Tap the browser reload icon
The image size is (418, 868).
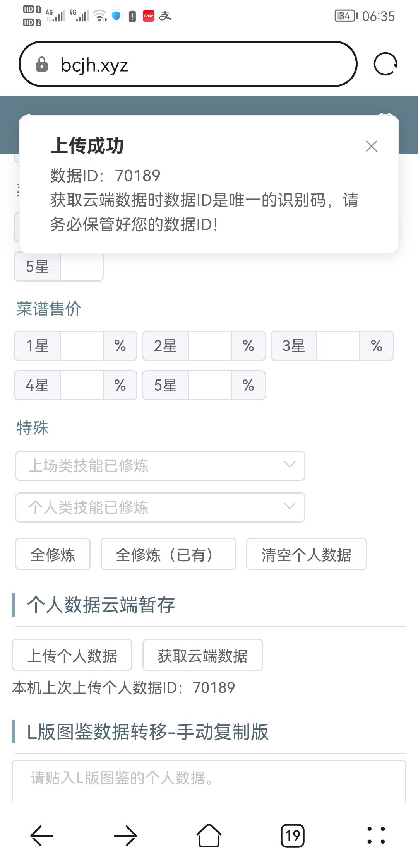385,64
